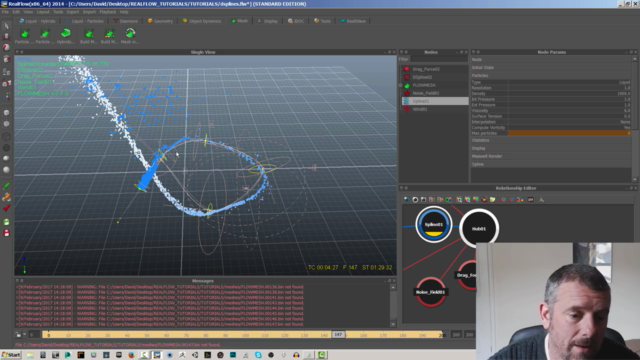The image size is (640, 360).
Task: Click the first Relationship Editor toolbar icon
Action: (407, 200)
